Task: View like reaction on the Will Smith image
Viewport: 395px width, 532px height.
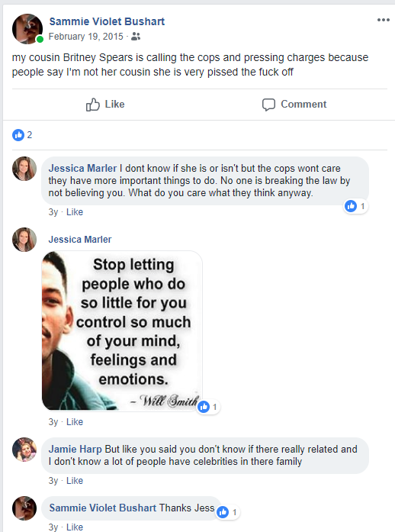Action: coord(208,407)
